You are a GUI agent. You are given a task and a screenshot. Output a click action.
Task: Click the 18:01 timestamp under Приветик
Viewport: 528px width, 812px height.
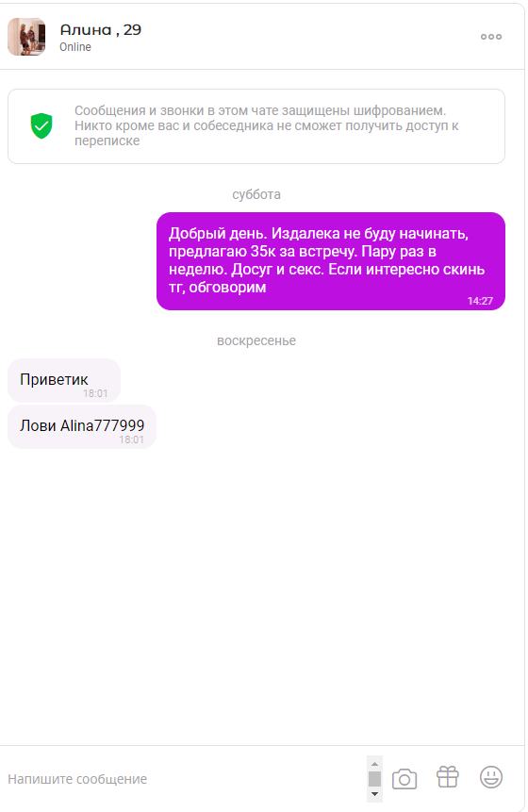(x=95, y=393)
